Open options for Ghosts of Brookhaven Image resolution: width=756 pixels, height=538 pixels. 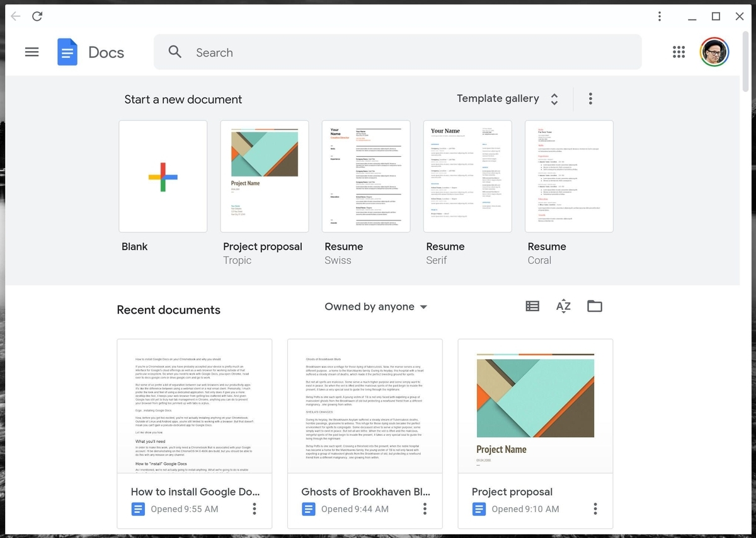(x=425, y=508)
